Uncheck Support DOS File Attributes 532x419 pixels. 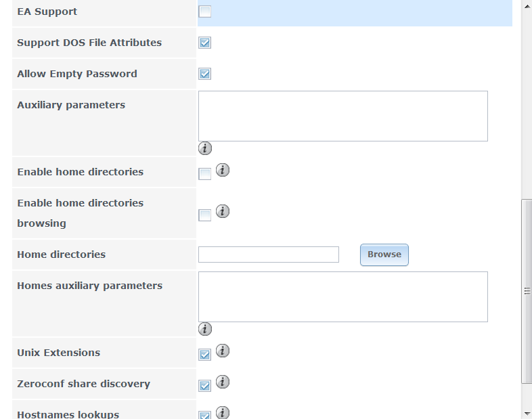[205, 43]
